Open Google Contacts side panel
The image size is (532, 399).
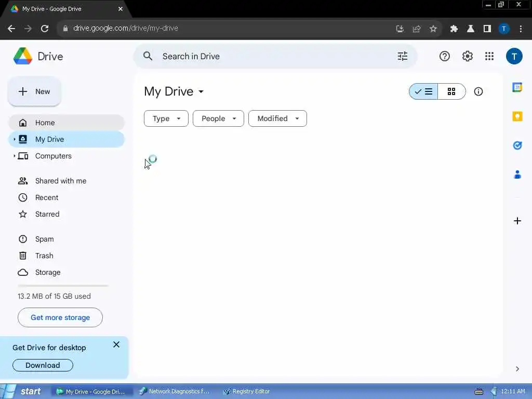pos(517,175)
